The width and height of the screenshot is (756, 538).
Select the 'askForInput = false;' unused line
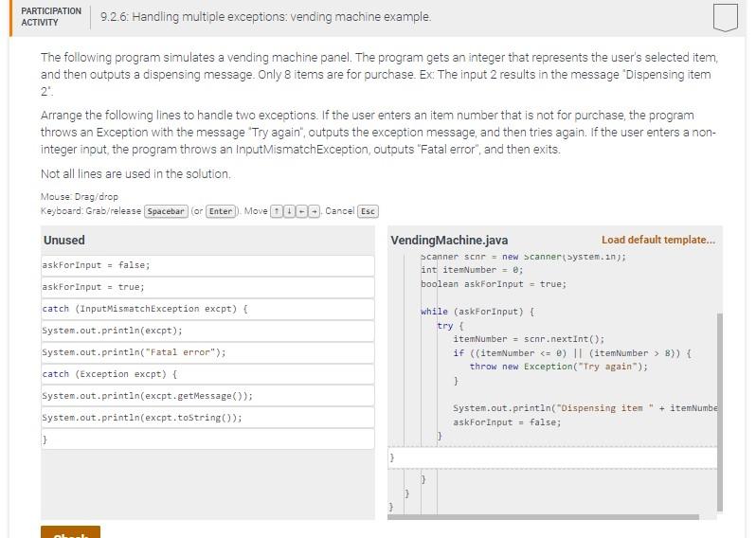coord(207,265)
